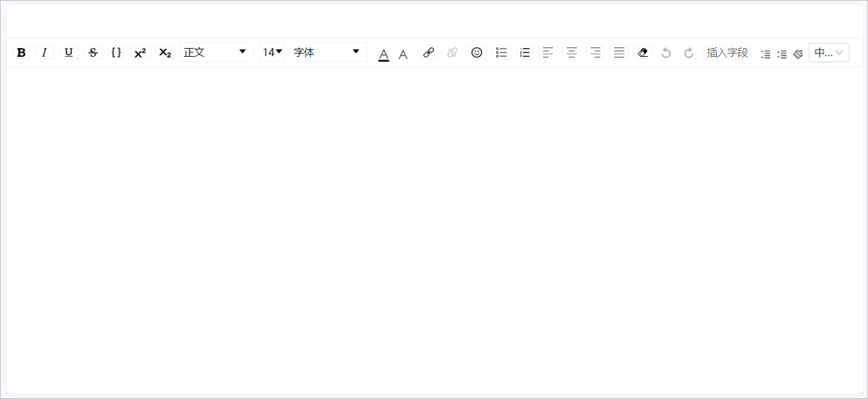
Task: Apply superscript formatting
Action: coord(140,53)
